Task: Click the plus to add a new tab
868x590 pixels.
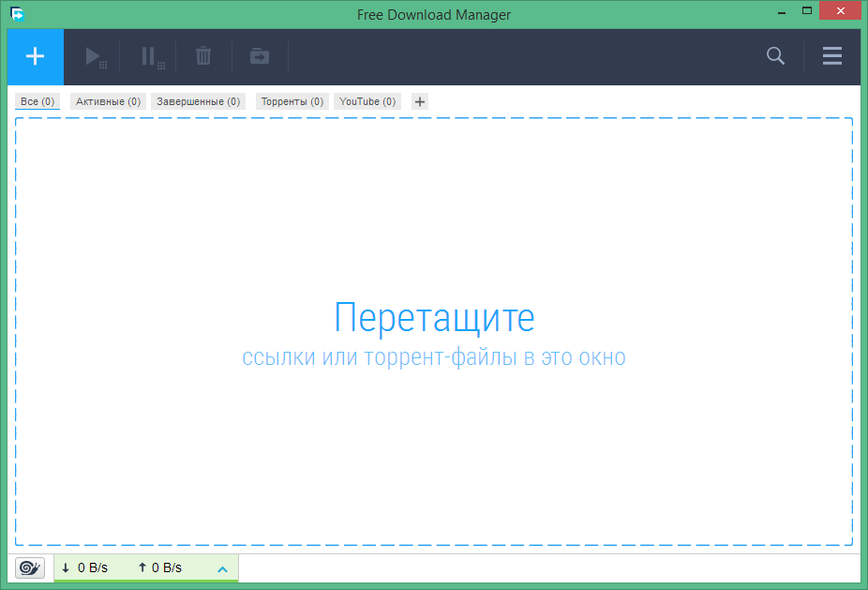Action: [419, 100]
